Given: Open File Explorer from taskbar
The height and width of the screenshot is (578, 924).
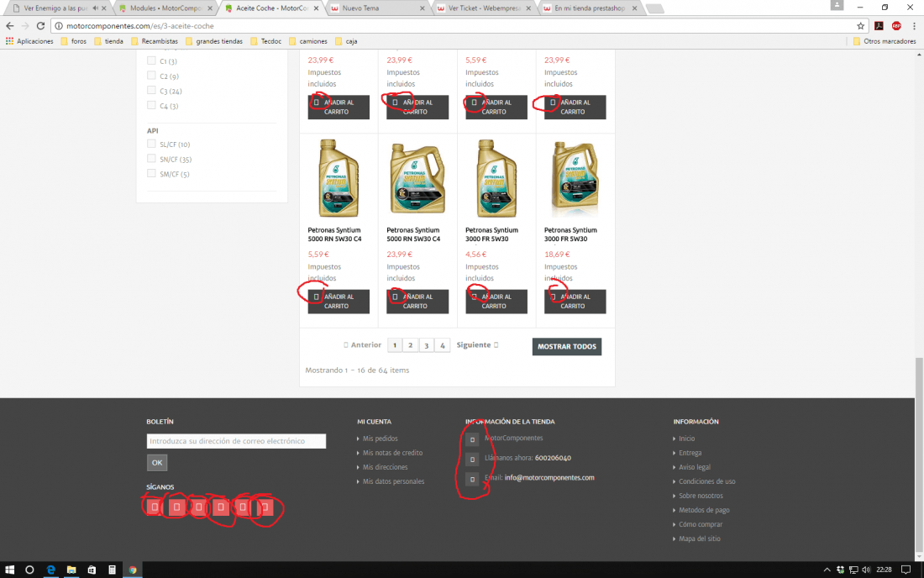Looking at the screenshot, I should [71, 570].
